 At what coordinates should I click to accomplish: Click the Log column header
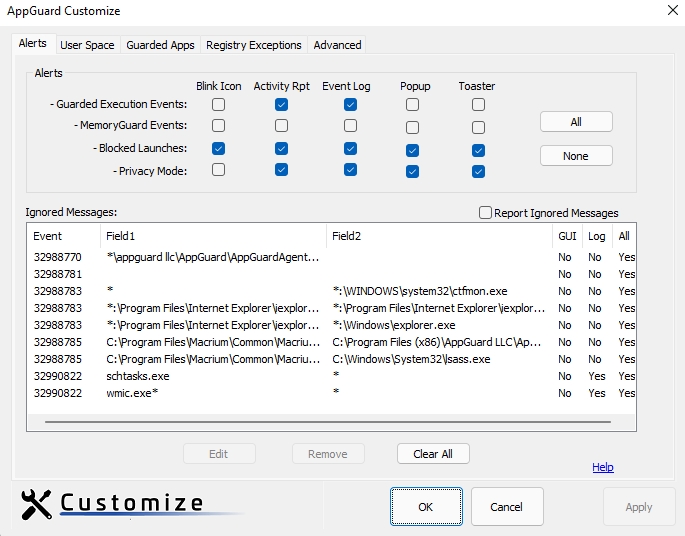pyautogui.click(x=597, y=236)
